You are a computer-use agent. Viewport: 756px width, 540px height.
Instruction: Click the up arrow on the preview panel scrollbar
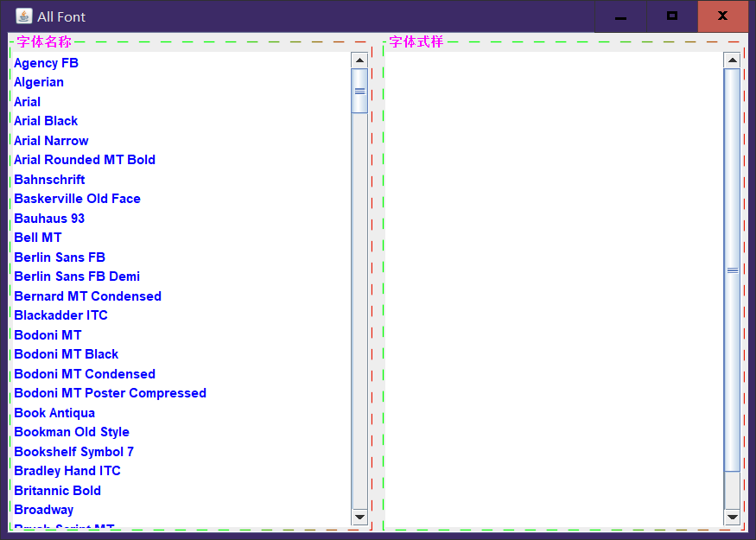click(x=733, y=59)
